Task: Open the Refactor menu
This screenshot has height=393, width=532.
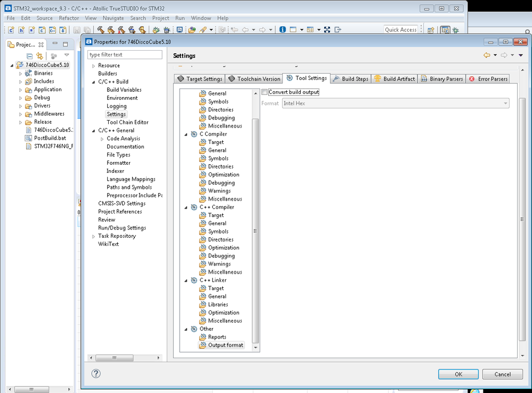Action: click(x=69, y=18)
